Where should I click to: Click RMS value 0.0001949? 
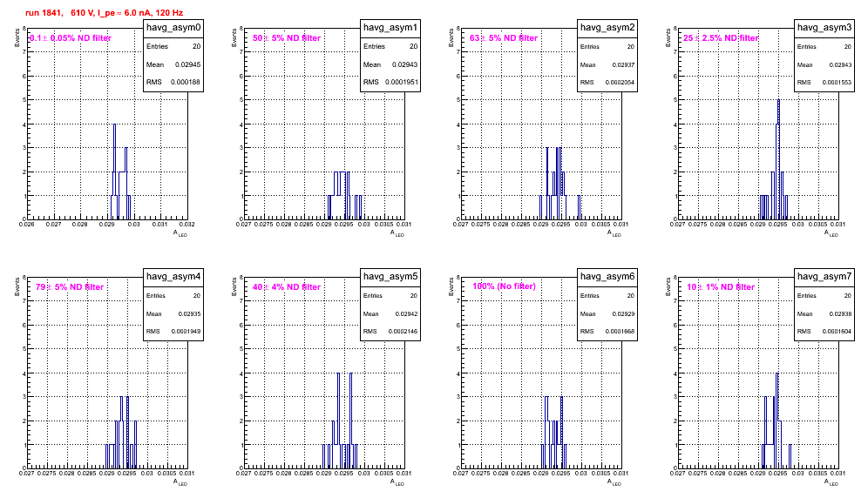pyautogui.click(x=186, y=332)
